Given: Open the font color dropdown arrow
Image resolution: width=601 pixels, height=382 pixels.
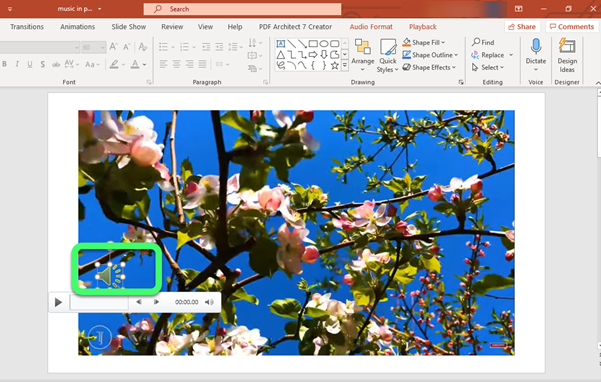Looking at the screenshot, I should (x=145, y=64).
